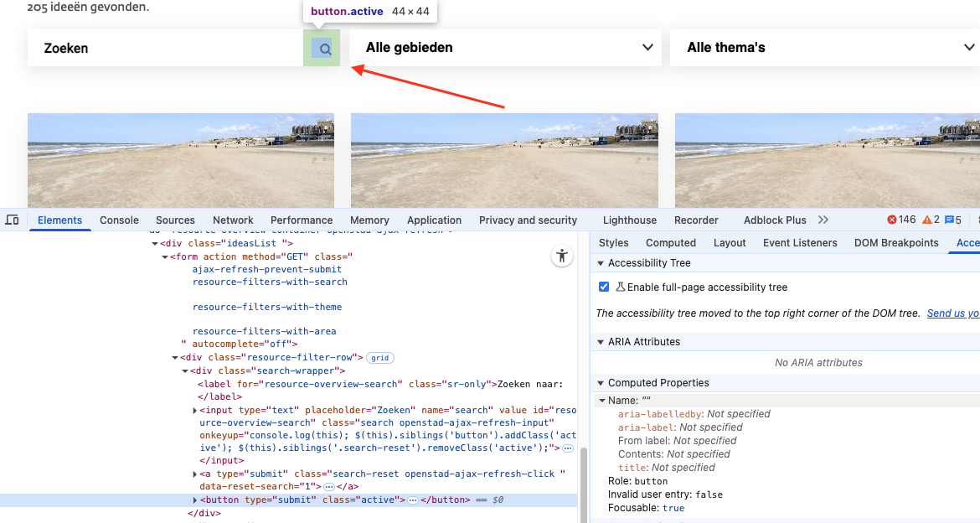Open the first beach idea thumbnail
The width and height of the screenshot is (980, 523).
pyautogui.click(x=181, y=160)
